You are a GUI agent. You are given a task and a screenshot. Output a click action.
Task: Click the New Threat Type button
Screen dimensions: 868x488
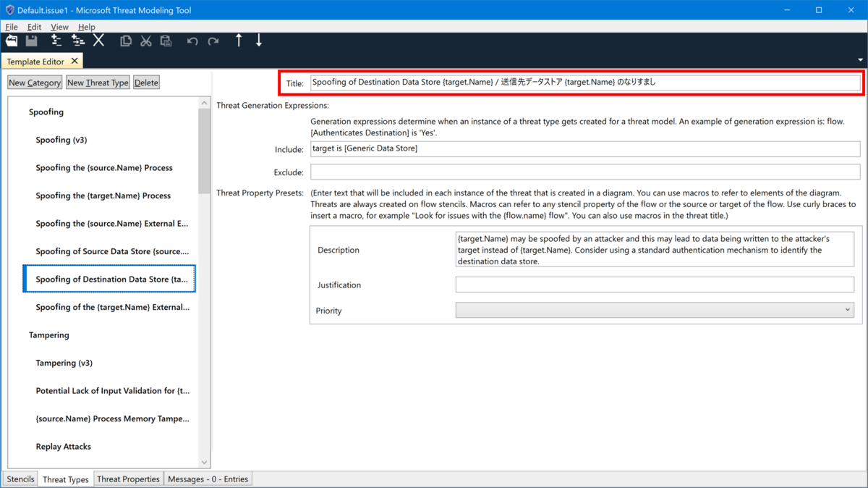pyautogui.click(x=98, y=83)
